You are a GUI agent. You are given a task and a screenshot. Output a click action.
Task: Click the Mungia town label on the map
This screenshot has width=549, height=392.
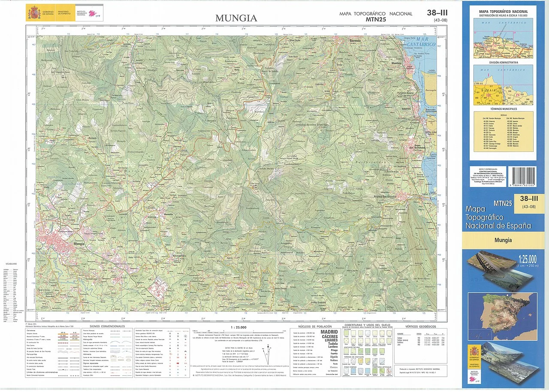pos(79,243)
